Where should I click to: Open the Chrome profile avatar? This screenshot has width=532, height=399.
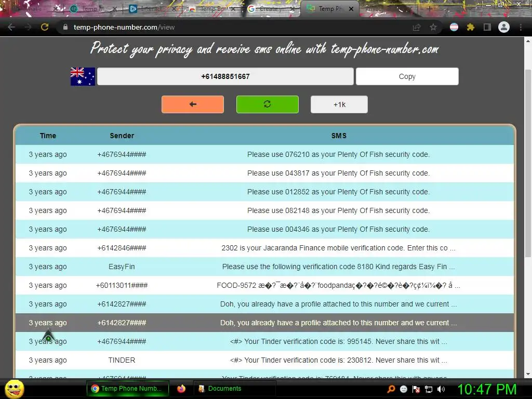pyautogui.click(x=504, y=27)
